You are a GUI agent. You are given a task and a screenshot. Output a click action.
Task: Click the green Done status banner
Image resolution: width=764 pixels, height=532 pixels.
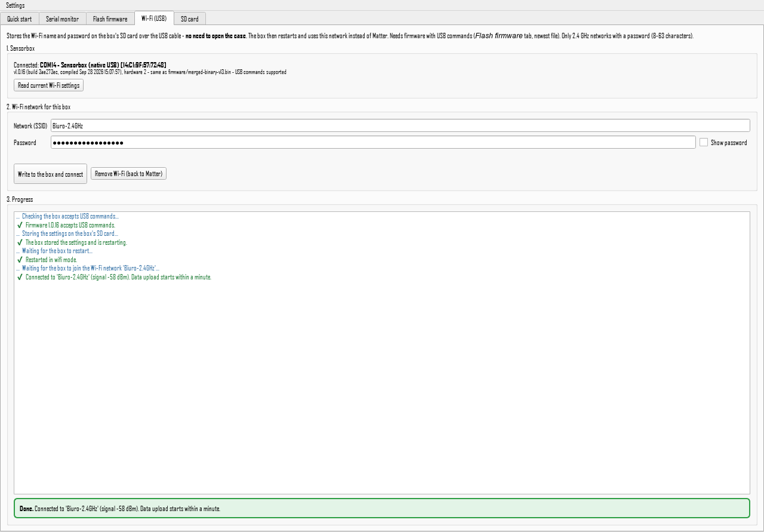381,508
